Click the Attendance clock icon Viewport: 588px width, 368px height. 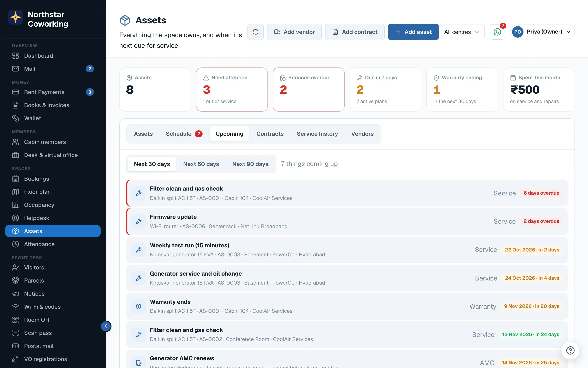coord(16,244)
